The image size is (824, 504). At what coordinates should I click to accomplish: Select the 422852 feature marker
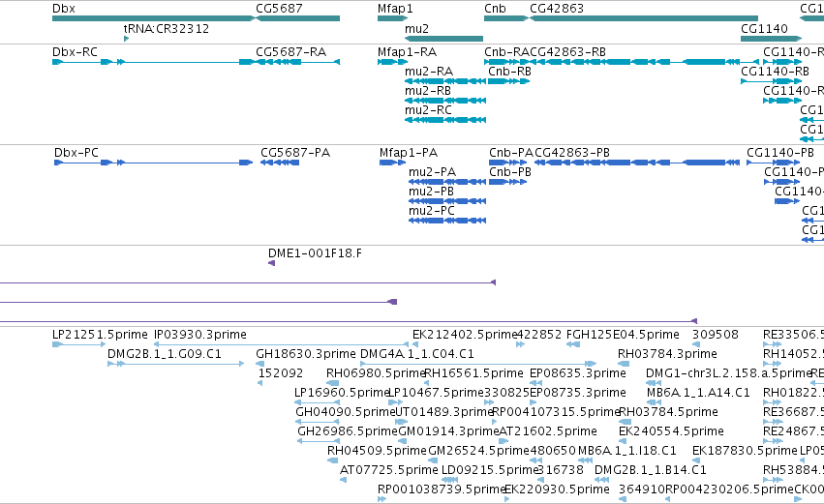coord(520,344)
